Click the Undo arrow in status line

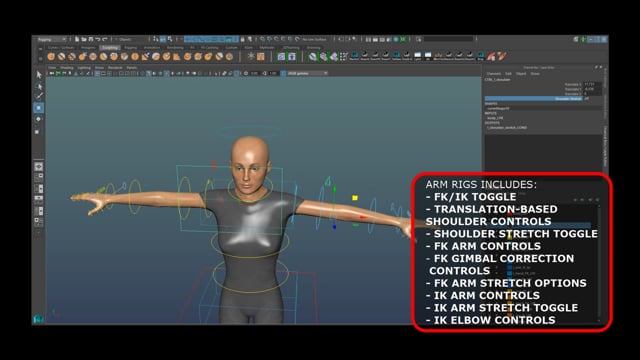point(98,40)
